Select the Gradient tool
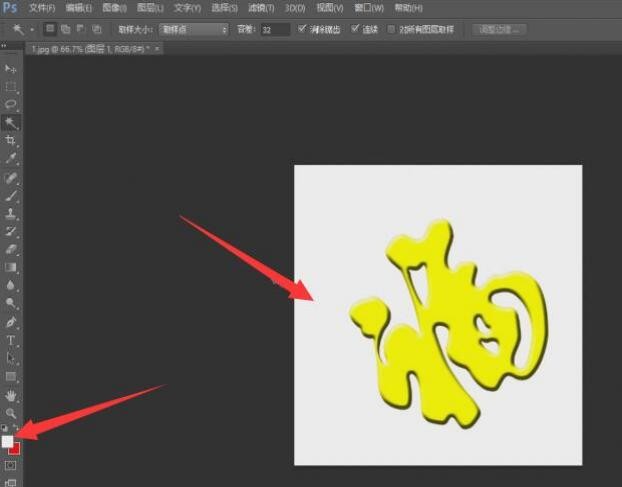The image size is (622, 487). [11, 267]
